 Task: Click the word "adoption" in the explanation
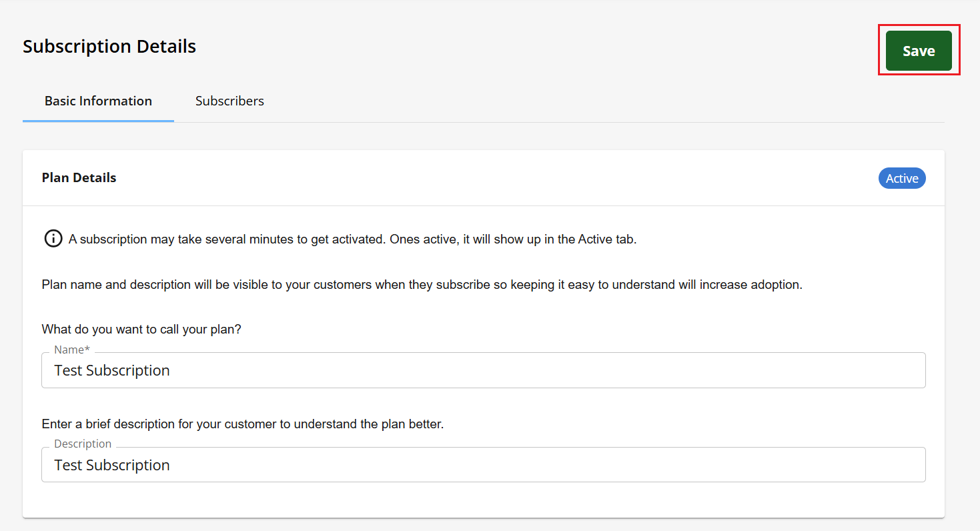pyautogui.click(x=775, y=285)
